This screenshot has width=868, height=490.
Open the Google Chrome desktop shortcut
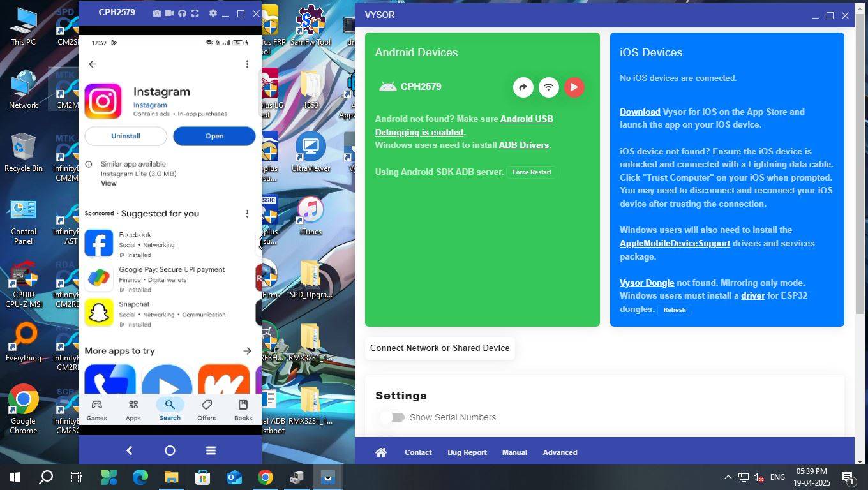click(23, 410)
